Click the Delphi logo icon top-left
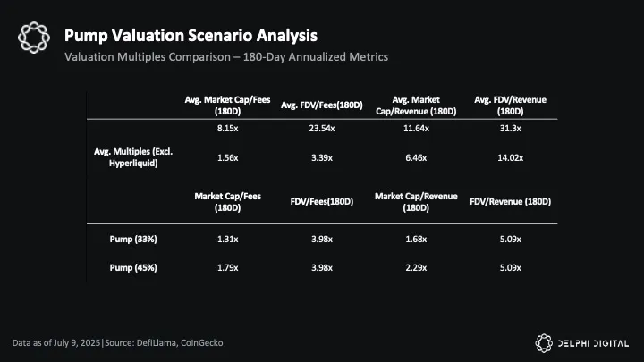Image resolution: width=644 pixels, height=362 pixels. (31, 37)
